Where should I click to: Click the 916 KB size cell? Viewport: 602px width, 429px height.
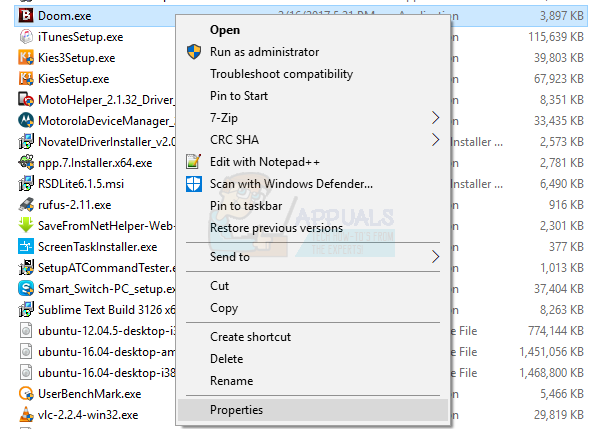click(x=566, y=205)
